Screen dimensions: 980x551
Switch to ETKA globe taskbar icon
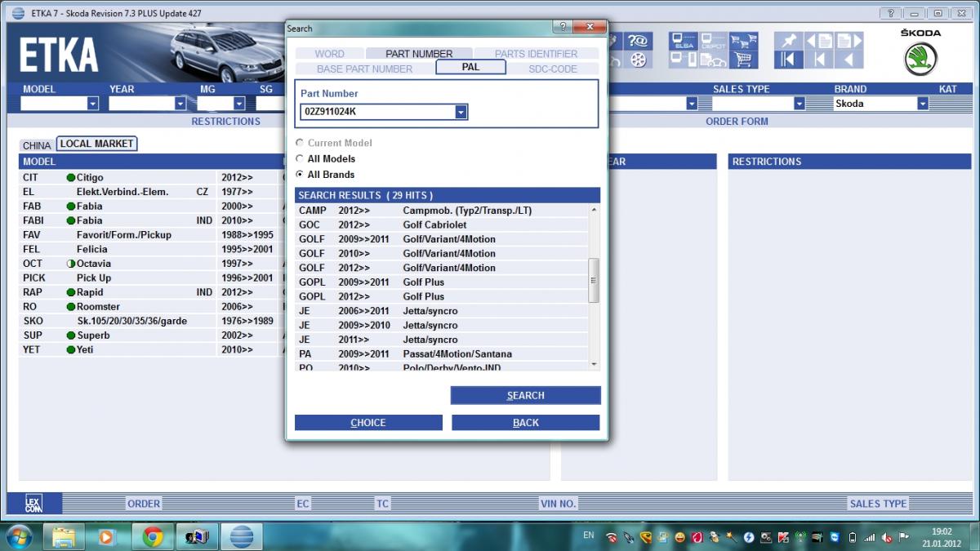[242, 536]
